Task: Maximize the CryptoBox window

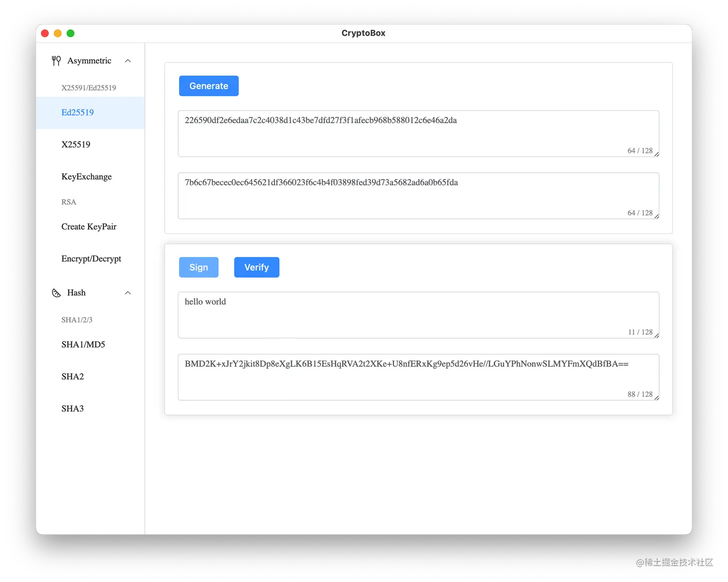Action: pyautogui.click(x=70, y=33)
